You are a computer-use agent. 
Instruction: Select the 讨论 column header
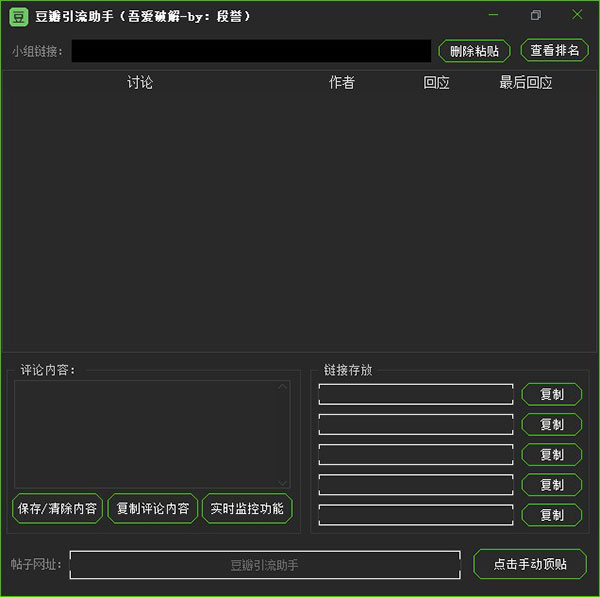(x=140, y=82)
